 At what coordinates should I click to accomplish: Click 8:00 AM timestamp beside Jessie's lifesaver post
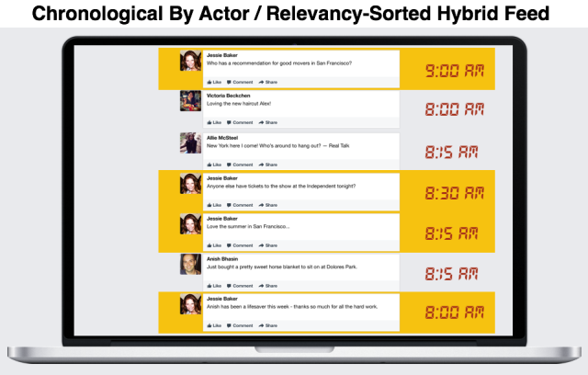pyautogui.click(x=455, y=312)
